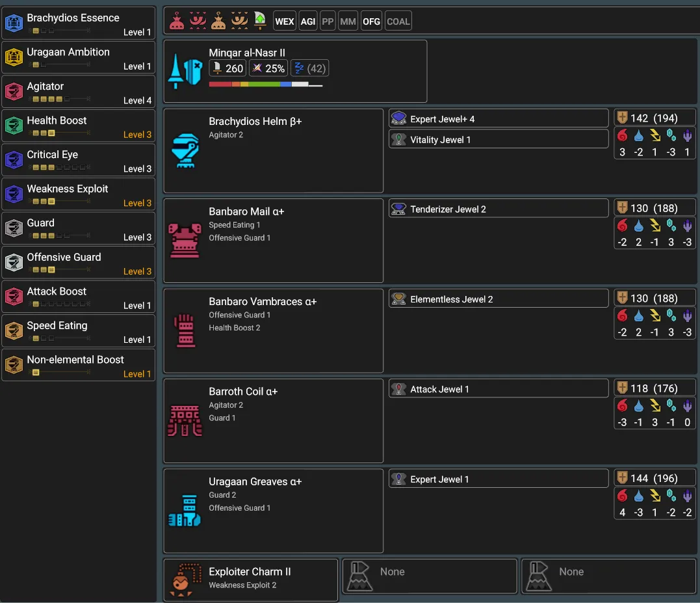Click the Brachydios Helm armor icon
Viewport: 700px width, 603px height.
(x=185, y=150)
